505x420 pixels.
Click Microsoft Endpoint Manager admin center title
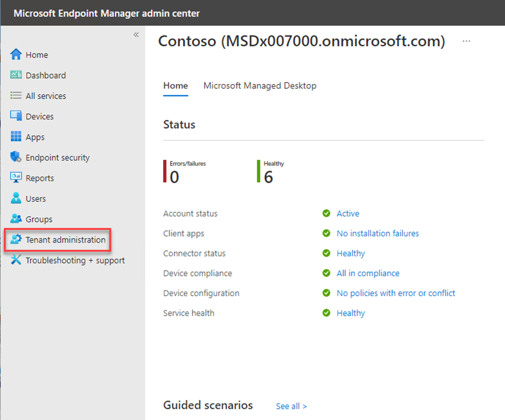click(107, 14)
